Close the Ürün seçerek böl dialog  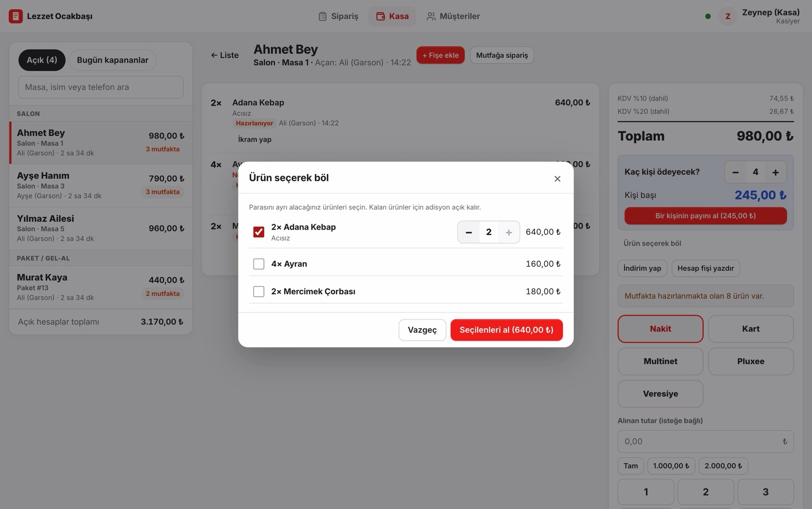click(557, 179)
